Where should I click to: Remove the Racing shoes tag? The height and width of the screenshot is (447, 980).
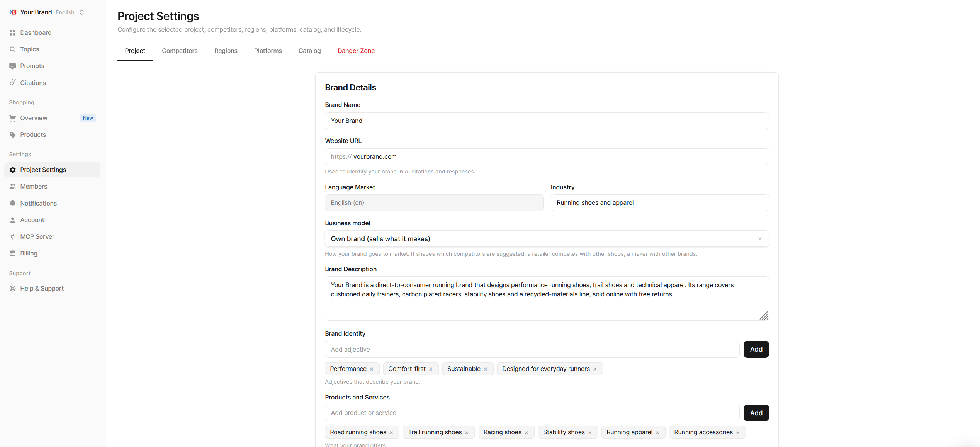pos(527,433)
